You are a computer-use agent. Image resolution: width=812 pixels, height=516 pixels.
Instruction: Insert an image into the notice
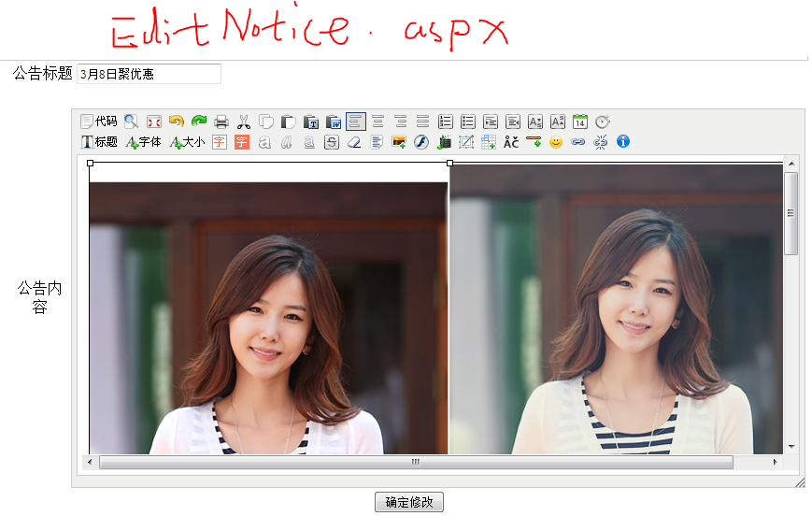coord(399,142)
